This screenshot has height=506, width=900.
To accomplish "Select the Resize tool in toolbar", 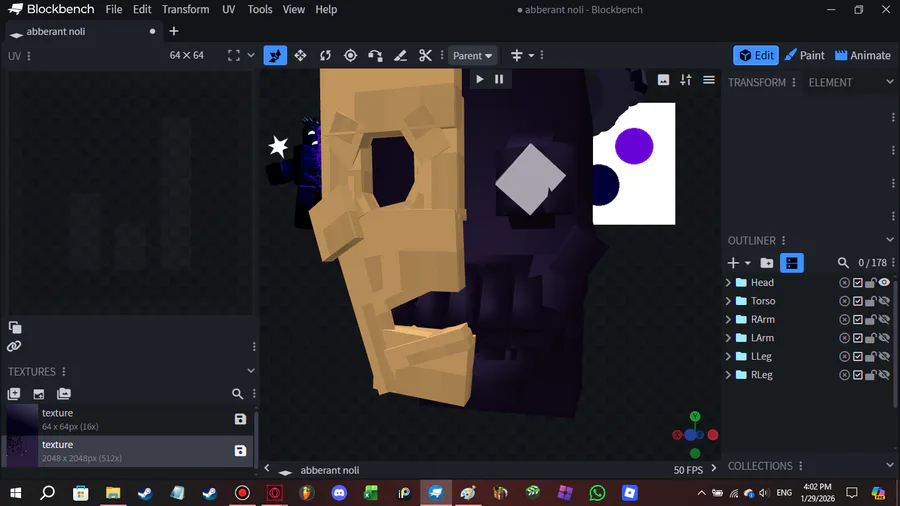I will point(300,56).
